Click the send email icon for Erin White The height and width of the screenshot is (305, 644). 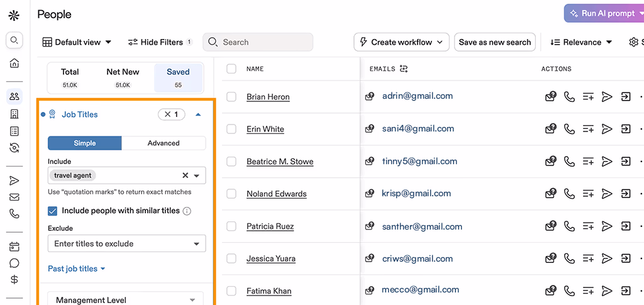point(607,129)
